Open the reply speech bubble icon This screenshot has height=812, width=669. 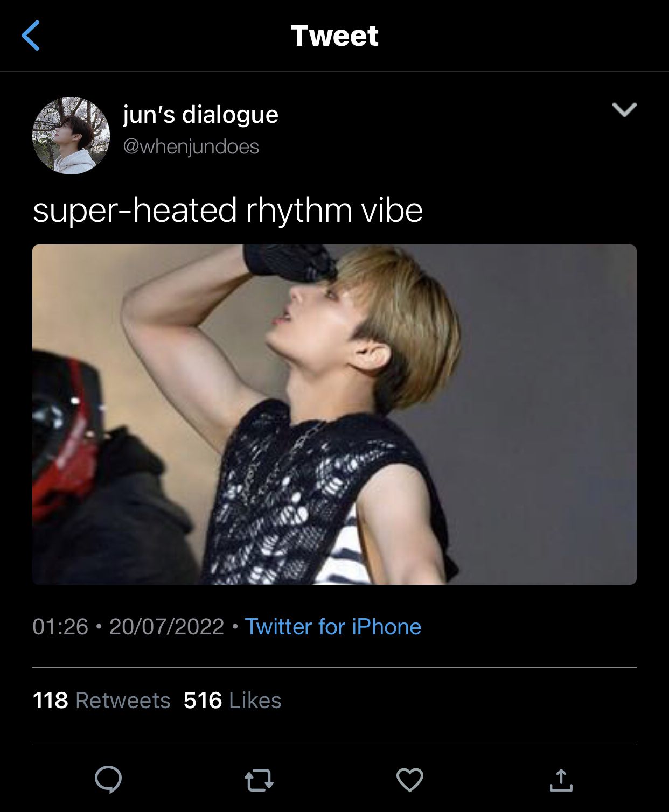click(x=108, y=779)
